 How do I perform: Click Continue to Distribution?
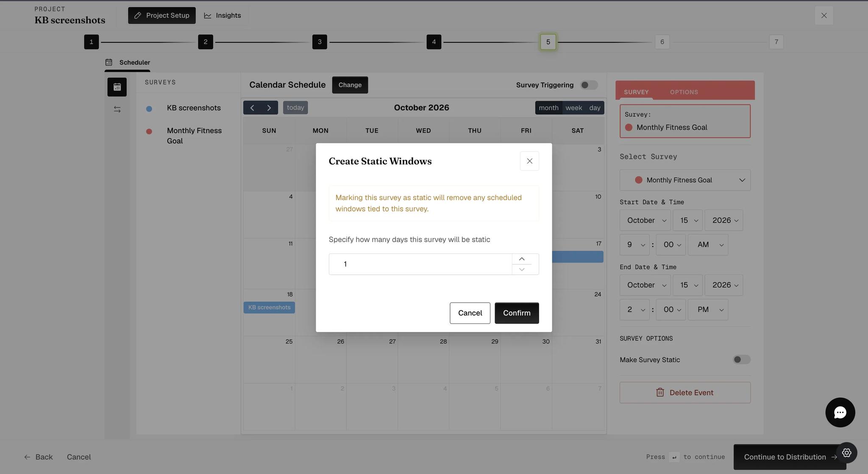click(790, 457)
